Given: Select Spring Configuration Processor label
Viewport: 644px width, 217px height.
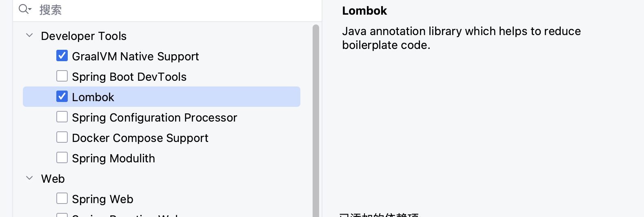Looking at the screenshot, I should 155,117.
